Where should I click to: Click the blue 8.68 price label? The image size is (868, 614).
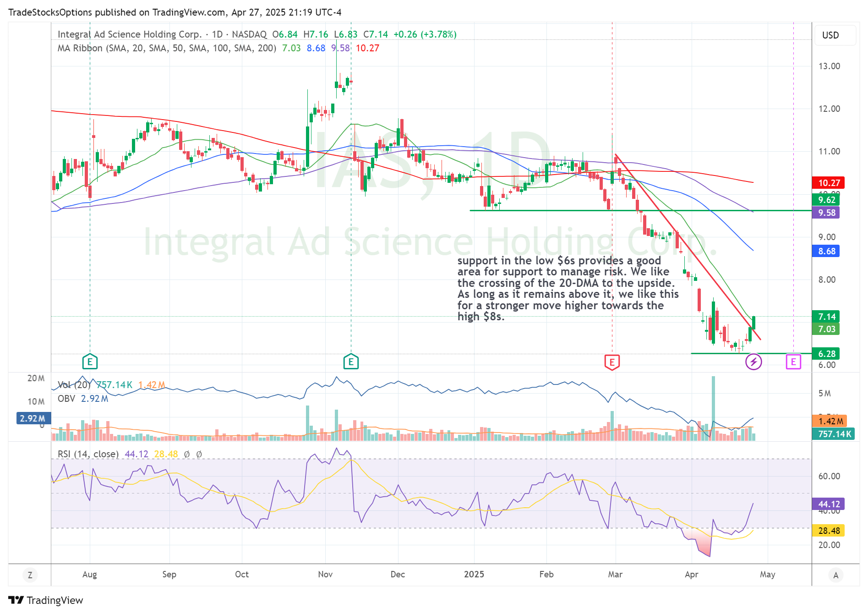click(826, 251)
